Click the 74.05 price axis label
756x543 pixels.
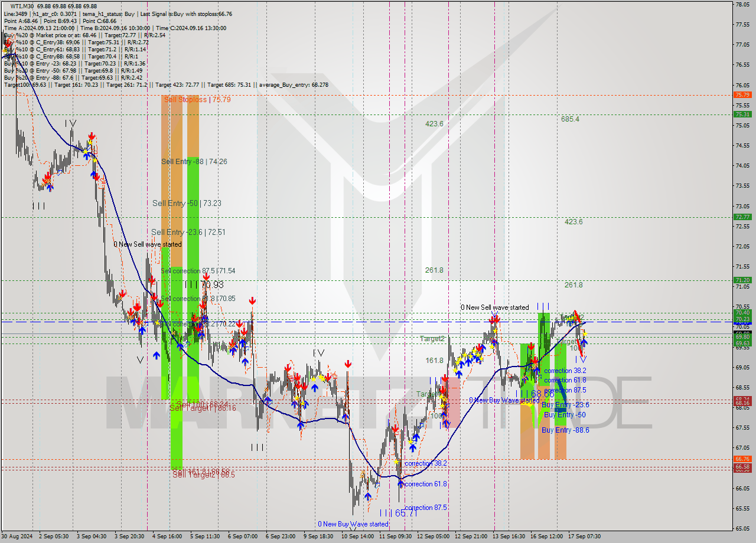coord(743,165)
